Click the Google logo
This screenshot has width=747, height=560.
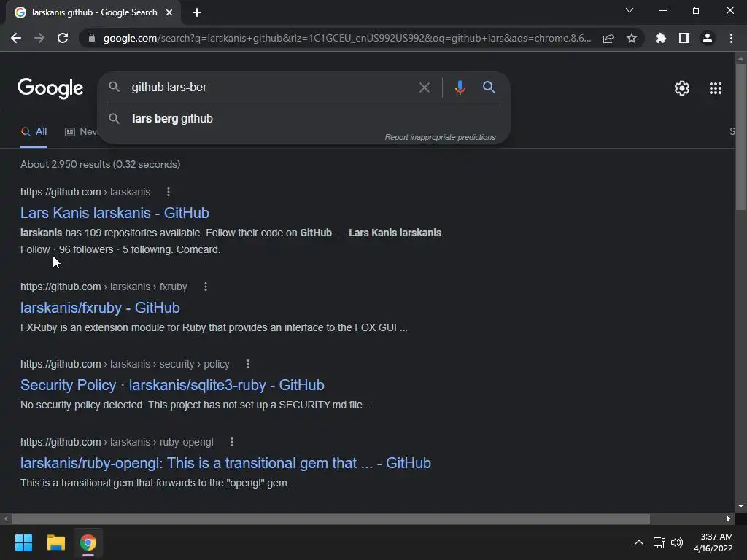tap(50, 88)
